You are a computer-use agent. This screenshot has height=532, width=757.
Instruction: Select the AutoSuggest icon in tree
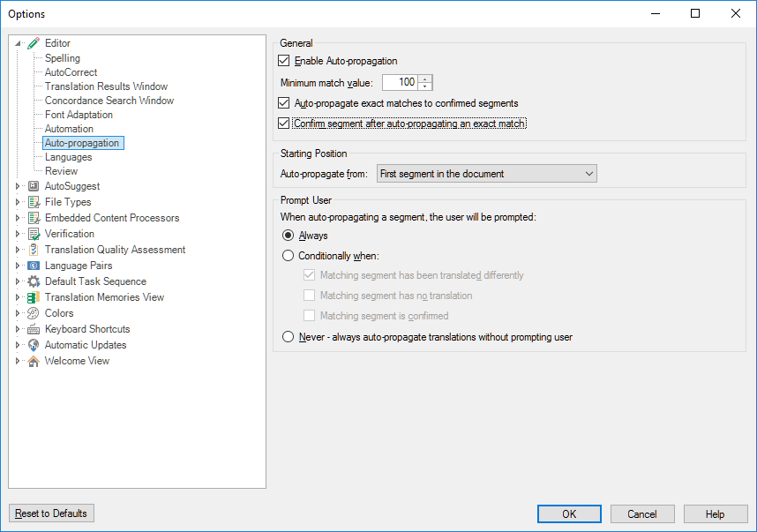tap(34, 186)
